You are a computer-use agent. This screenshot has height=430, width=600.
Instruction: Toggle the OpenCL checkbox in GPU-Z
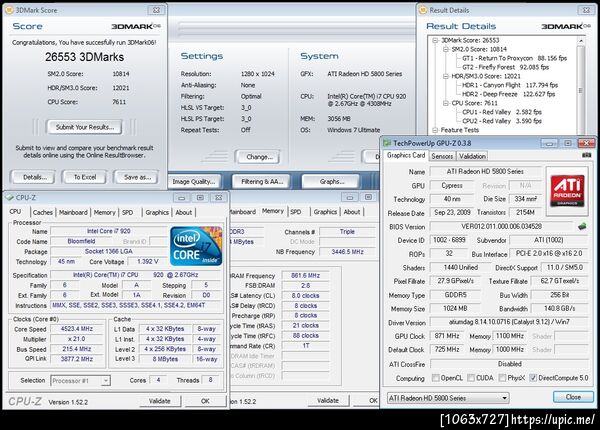(435, 378)
